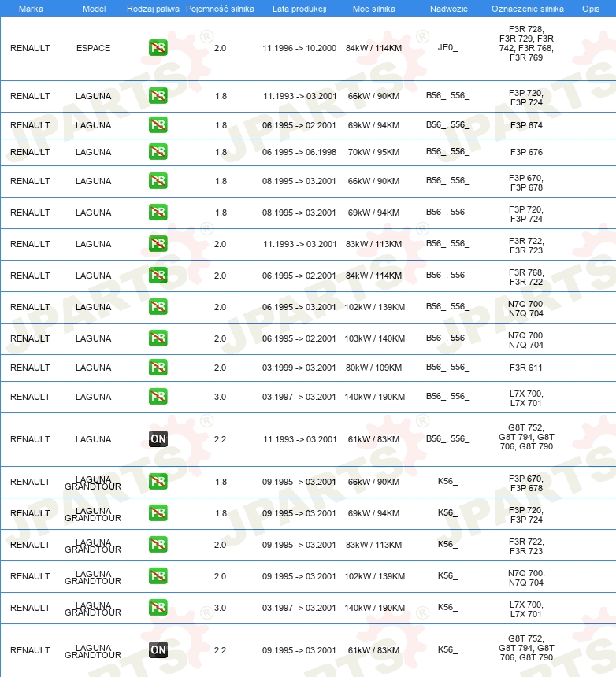Select the ESPACE model cell
This screenshot has height=677, width=616.
pos(93,48)
